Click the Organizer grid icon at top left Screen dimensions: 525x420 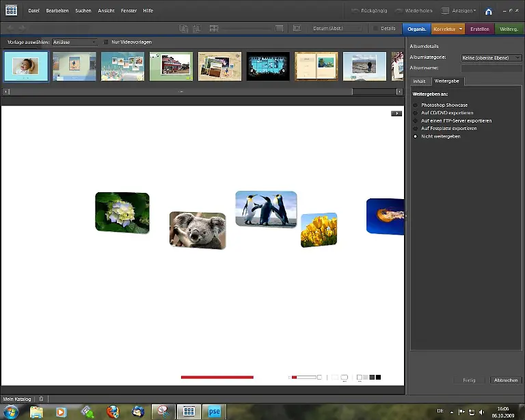11,10
